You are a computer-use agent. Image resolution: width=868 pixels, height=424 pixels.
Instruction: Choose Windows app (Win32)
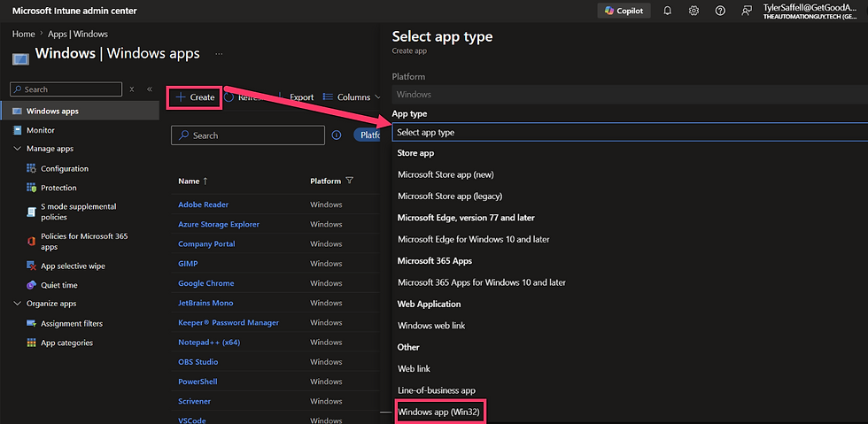pos(440,412)
